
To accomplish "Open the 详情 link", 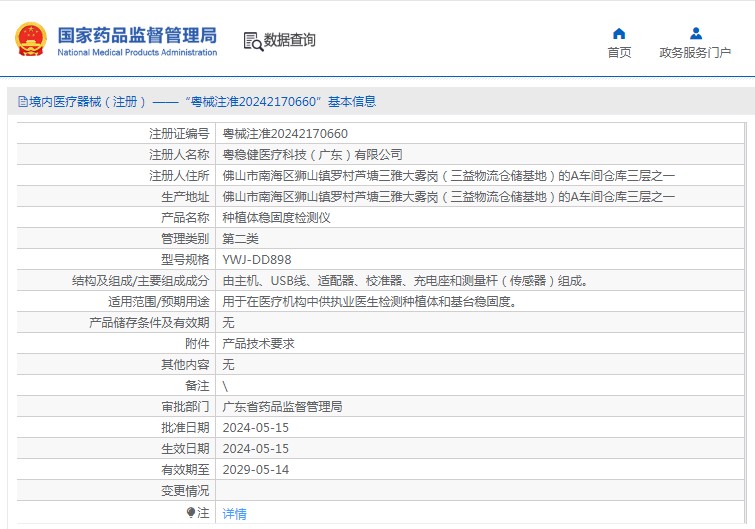I will [234, 514].
